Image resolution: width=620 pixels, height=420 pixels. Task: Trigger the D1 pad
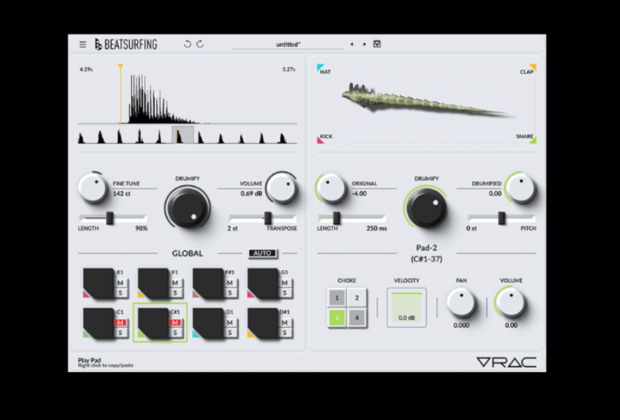point(208,323)
